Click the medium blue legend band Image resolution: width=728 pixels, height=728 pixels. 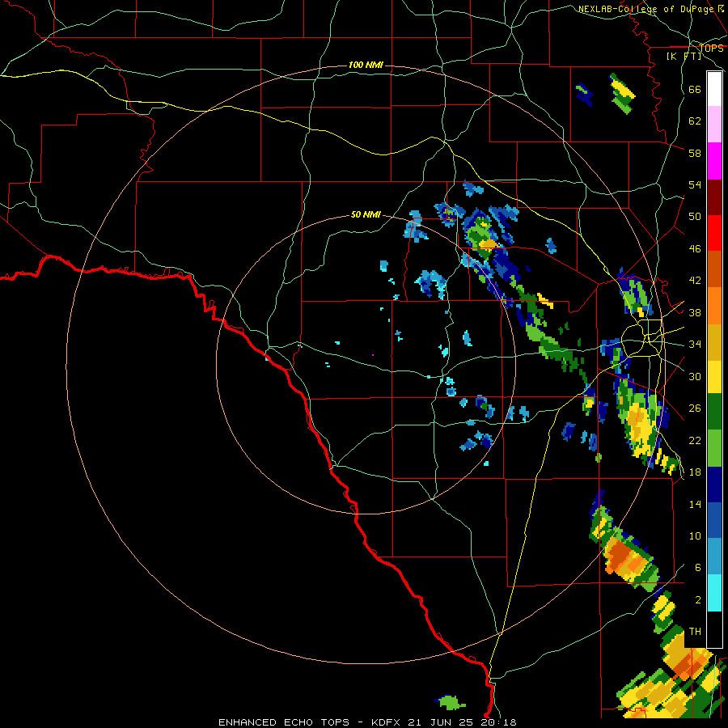[714, 521]
